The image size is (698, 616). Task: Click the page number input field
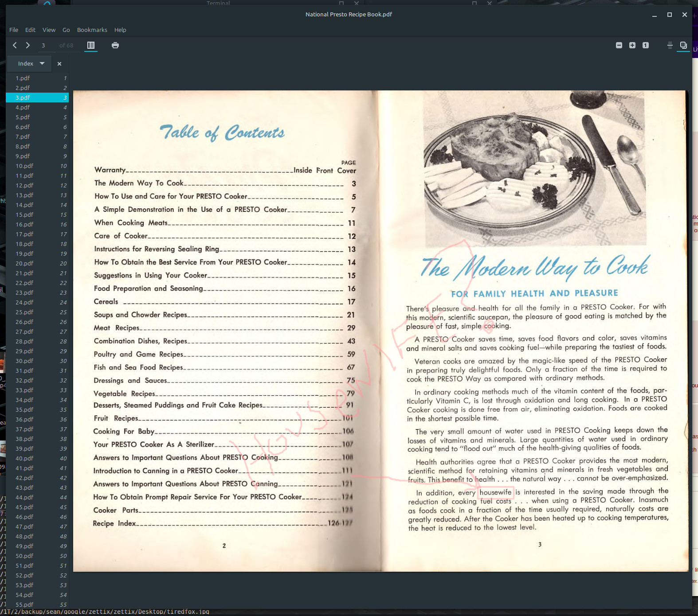point(47,46)
